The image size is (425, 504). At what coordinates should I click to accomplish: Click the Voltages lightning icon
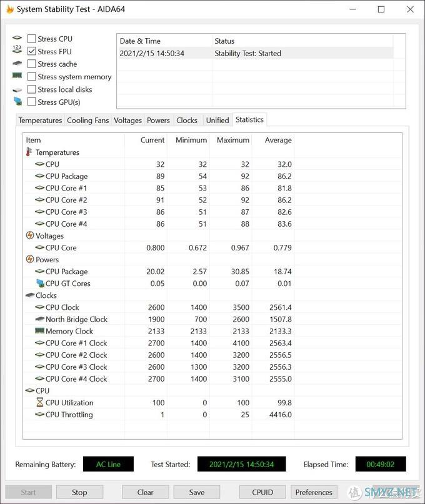tap(29, 235)
